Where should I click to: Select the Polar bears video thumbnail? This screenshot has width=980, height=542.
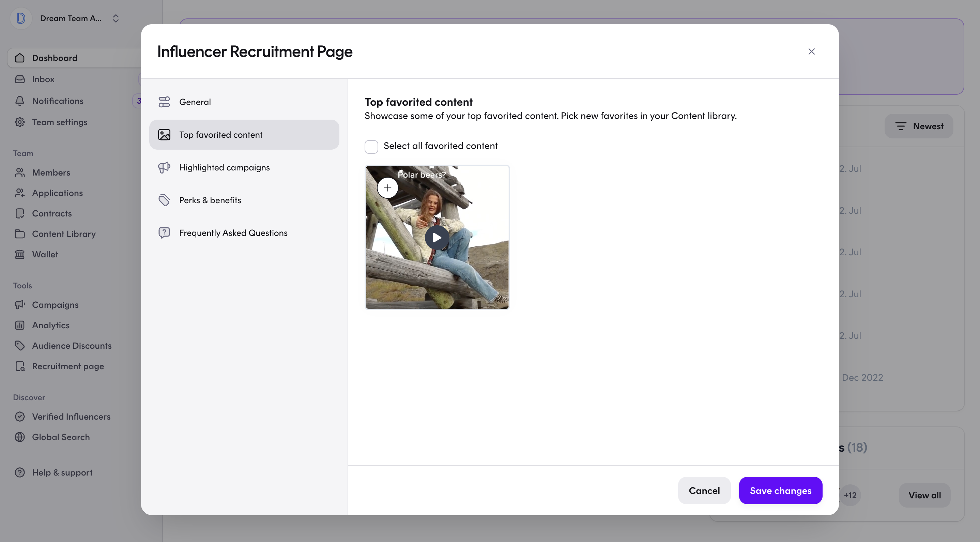[x=437, y=237]
